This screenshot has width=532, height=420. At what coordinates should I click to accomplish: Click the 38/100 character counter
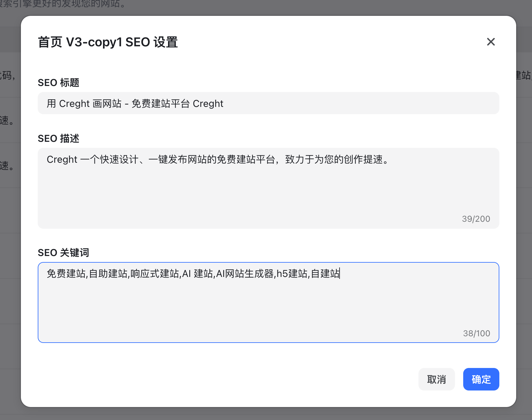[476, 333]
